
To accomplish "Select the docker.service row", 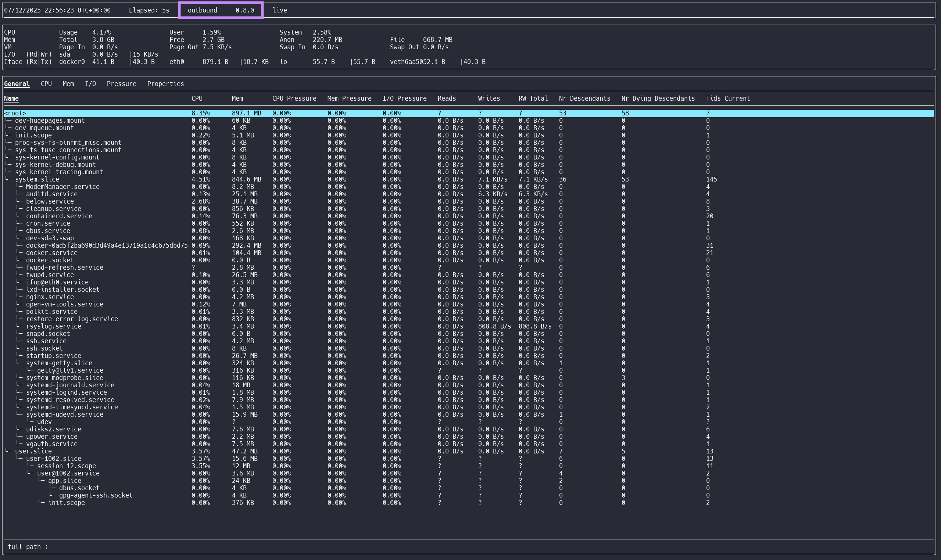I will click(x=52, y=253).
